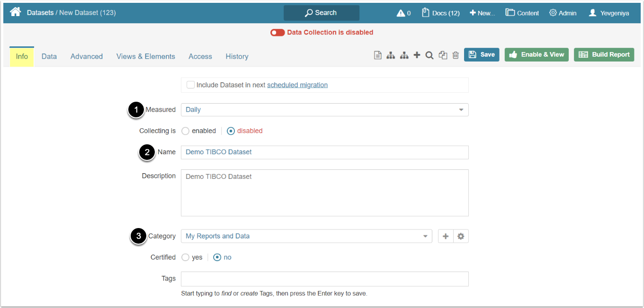Click the document page icon in toolbar
Screen dimensions: 644x308
click(x=377, y=55)
